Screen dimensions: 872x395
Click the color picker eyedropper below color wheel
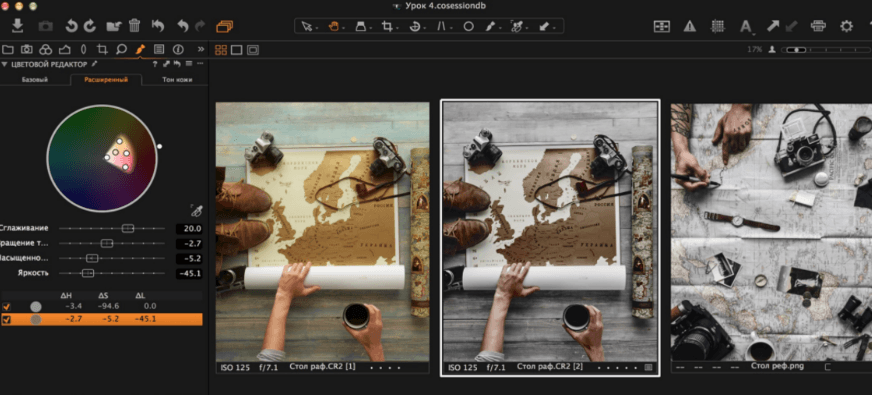(196, 211)
